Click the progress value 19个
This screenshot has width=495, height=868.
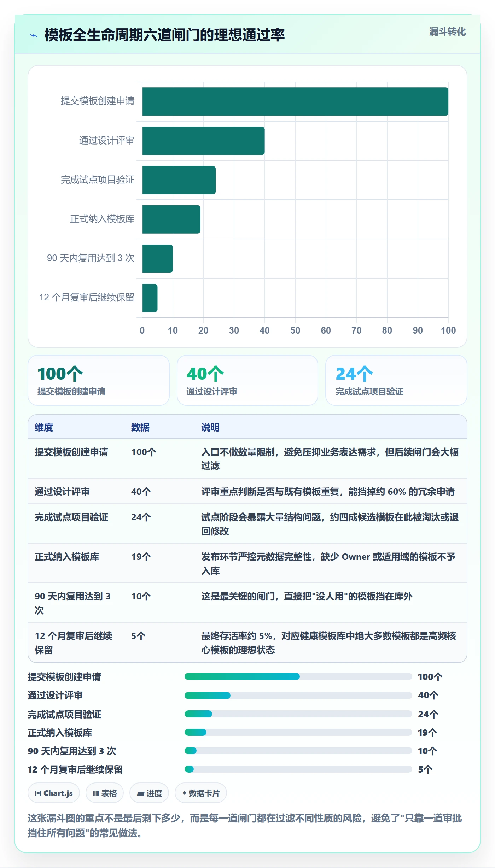coord(427,733)
